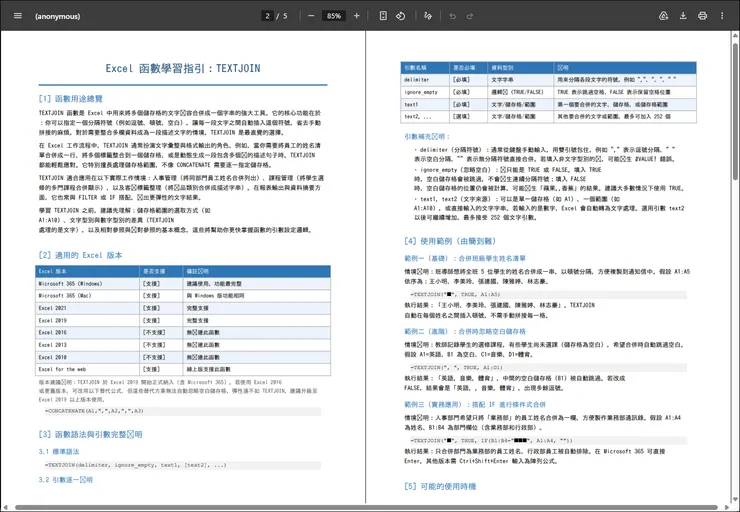This screenshot has height=512, width=740.
Task: Click the 85% zoom level field
Action: click(x=334, y=16)
